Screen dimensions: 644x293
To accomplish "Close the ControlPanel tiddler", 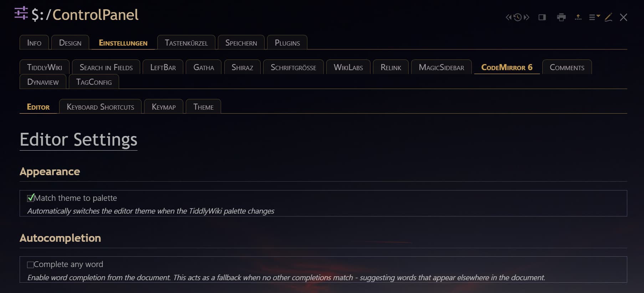I will point(623,17).
